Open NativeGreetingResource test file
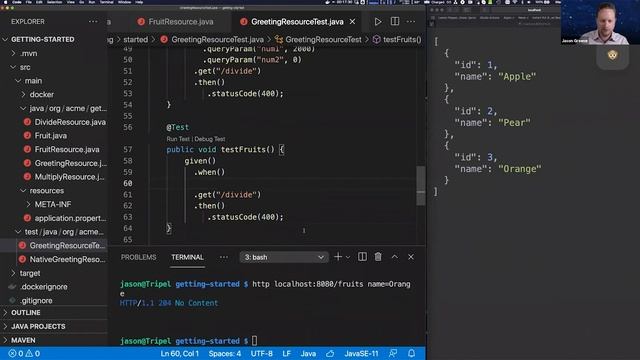The height and width of the screenshot is (360, 640). 67,260
